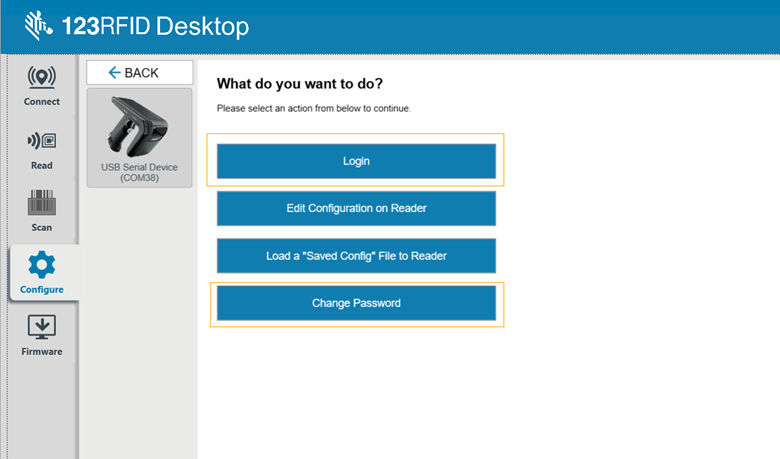The width and height of the screenshot is (780, 459).
Task: Choose Edit Configuration on Reader
Action: tap(356, 208)
